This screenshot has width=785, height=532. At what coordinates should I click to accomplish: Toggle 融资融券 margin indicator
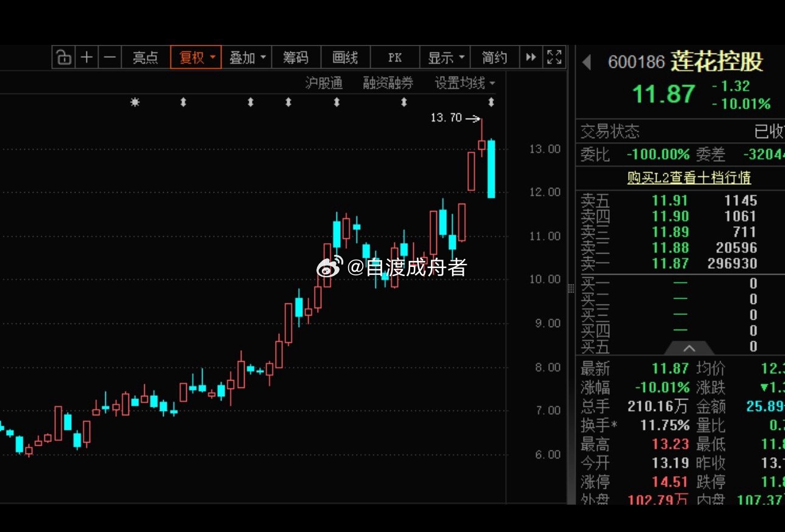388,83
